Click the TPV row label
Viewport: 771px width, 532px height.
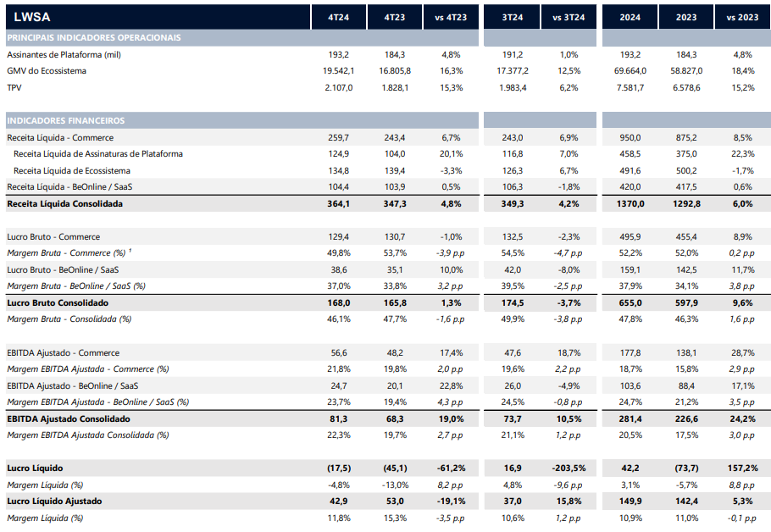[14, 87]
